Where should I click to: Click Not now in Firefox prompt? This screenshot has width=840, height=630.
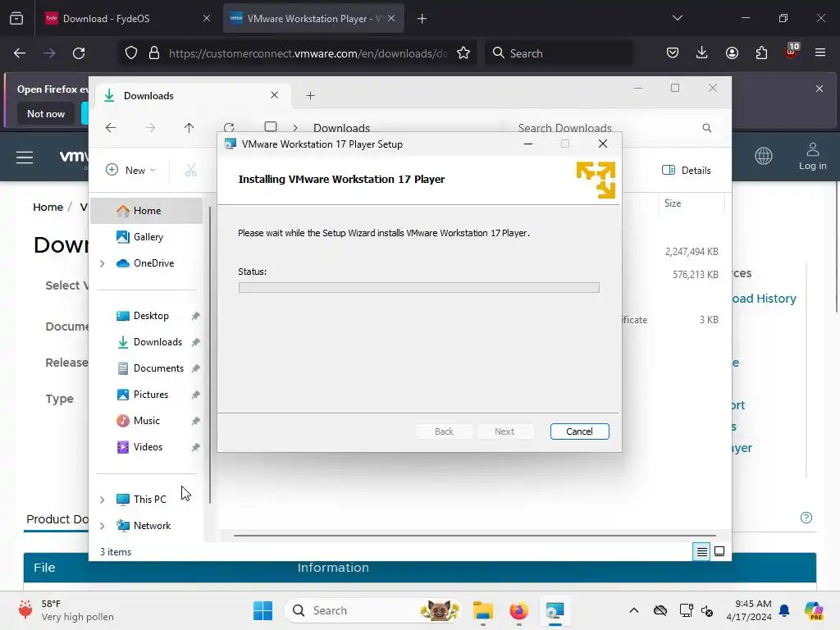(x=46, y=113)
